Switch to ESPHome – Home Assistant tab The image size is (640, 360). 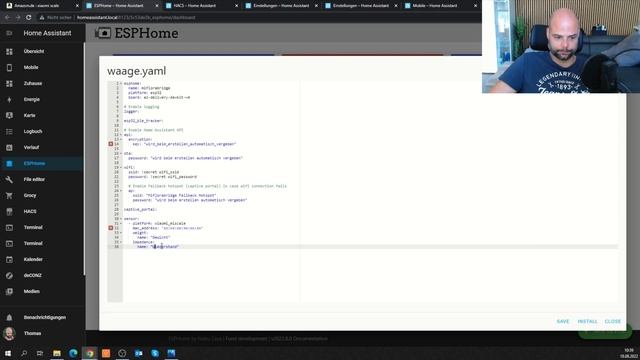(x=121, y=6)
